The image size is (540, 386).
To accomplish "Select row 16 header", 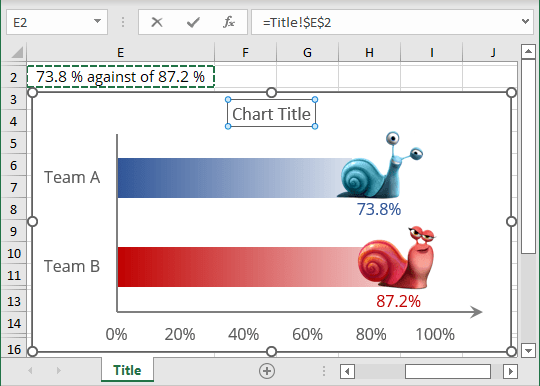I will [x=13, y=349].
